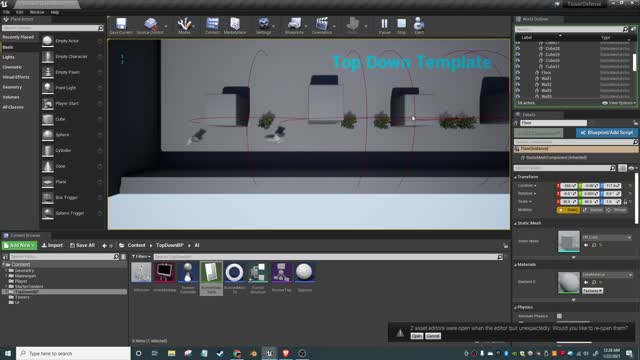This screenshot has height=360, width=640.
Task: Toggle visibility of the Floor actor
Action: coord(518,72)
